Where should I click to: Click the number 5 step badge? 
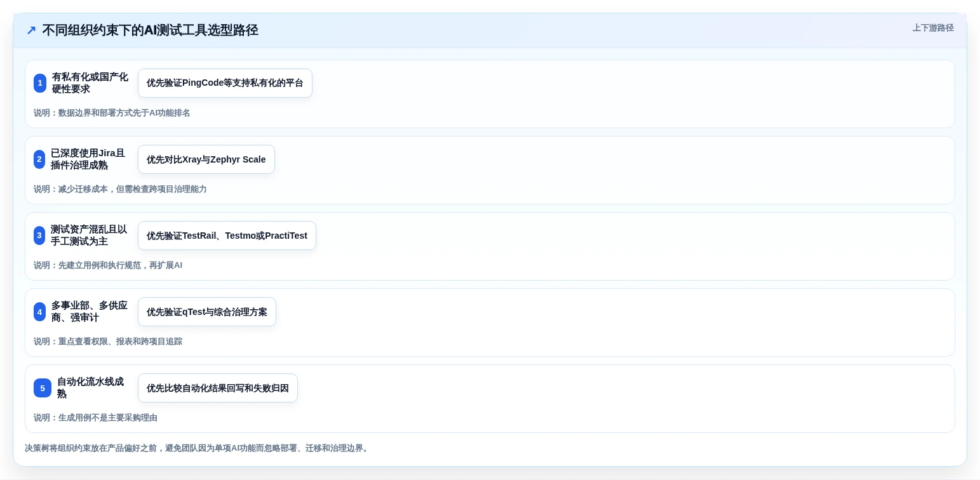pyautogui.click(x=43, y=388)
